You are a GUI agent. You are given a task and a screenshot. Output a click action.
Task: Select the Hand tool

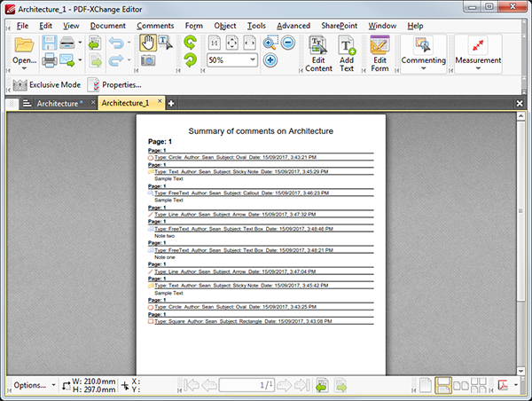(x=148, y=42)
